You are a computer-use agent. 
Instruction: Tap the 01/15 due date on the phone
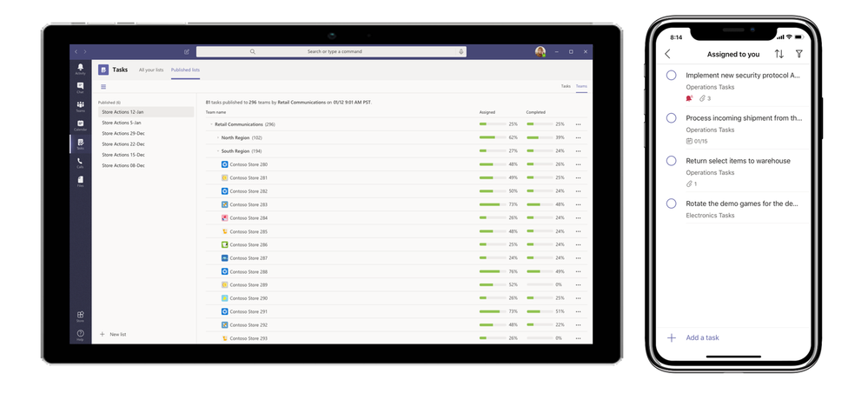point(697,141)
